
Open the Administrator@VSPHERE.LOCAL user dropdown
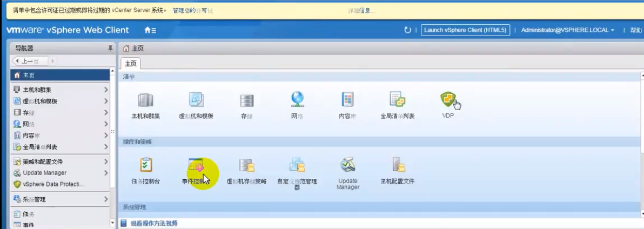tap(568, 30)
